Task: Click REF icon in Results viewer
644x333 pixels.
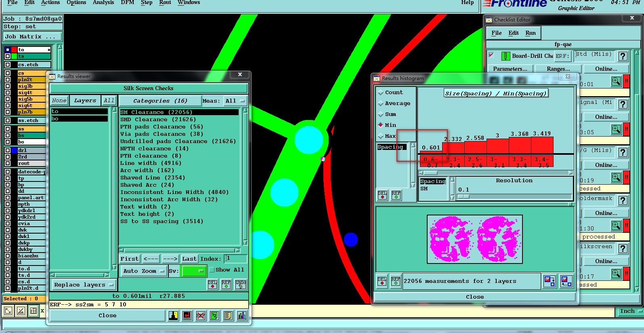Action: (x=226, y=285)
